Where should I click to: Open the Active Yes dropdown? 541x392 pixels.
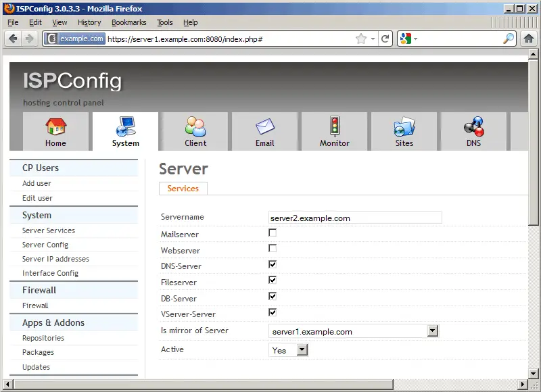coord(288,350)
